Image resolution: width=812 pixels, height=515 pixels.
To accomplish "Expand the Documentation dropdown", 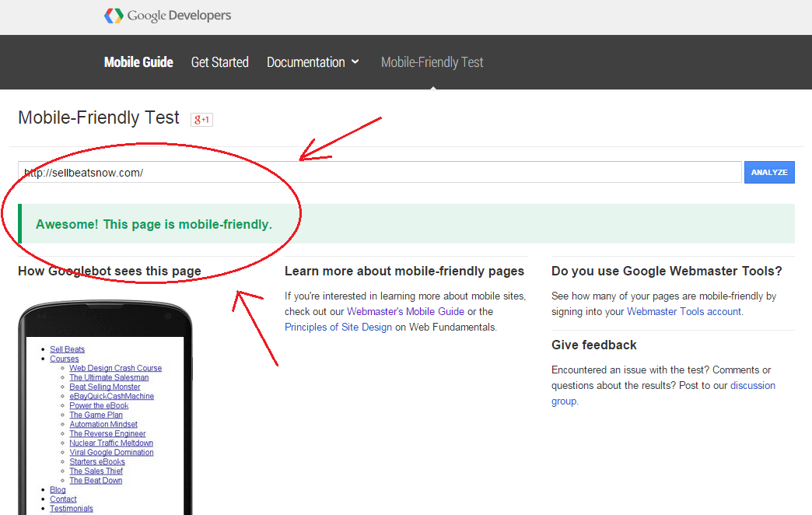I will [x=313, y=62].
